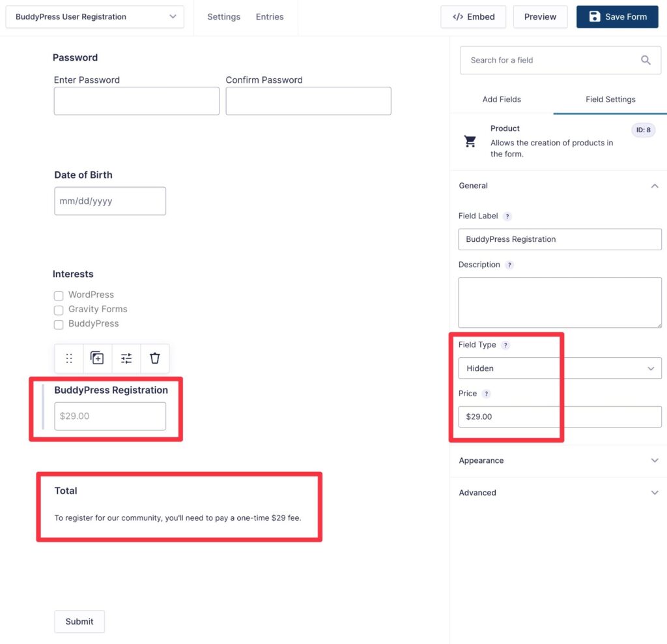
Task: Click inside the Description text area
Action: [559, 302]
